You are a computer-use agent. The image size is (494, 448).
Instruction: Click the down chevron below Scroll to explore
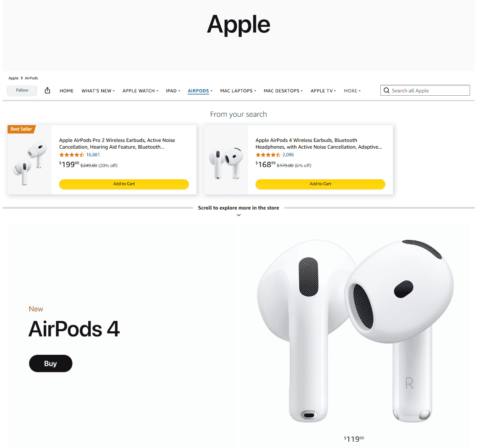point(238,215)
